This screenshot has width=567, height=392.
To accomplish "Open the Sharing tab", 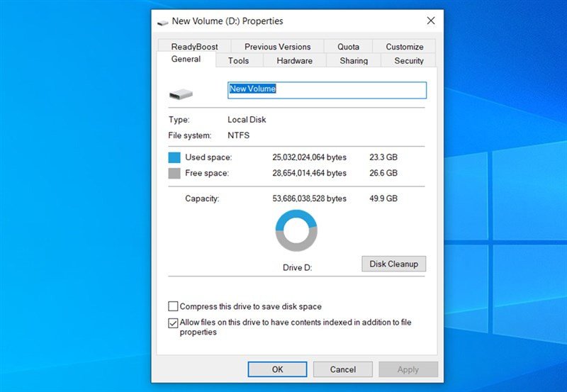I will [x=354, y=61].
